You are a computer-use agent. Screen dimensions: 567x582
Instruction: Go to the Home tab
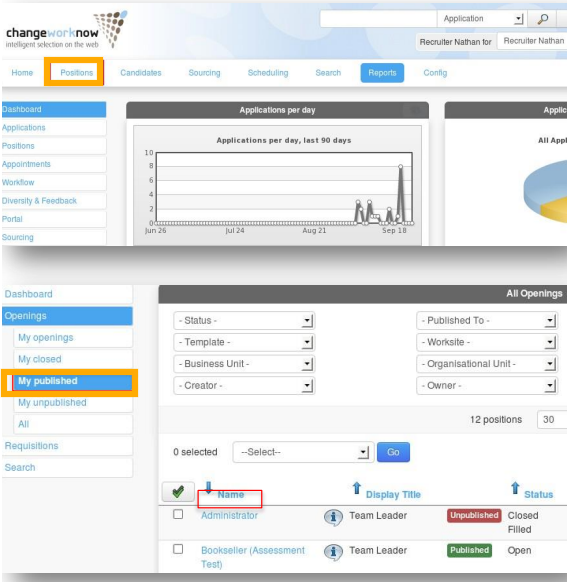tap(22, 73)
